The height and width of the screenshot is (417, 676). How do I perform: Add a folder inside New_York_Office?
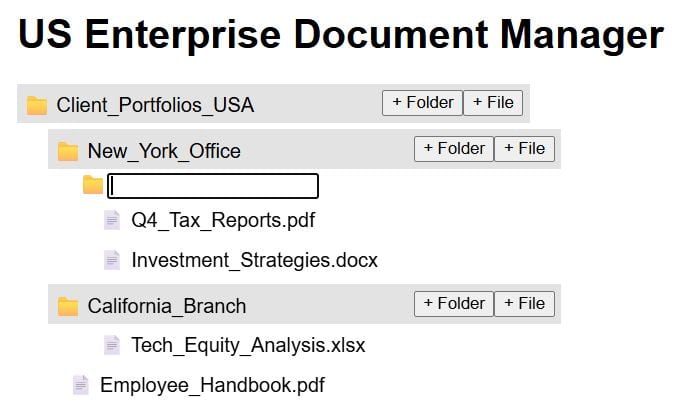[x=454, y=148]
